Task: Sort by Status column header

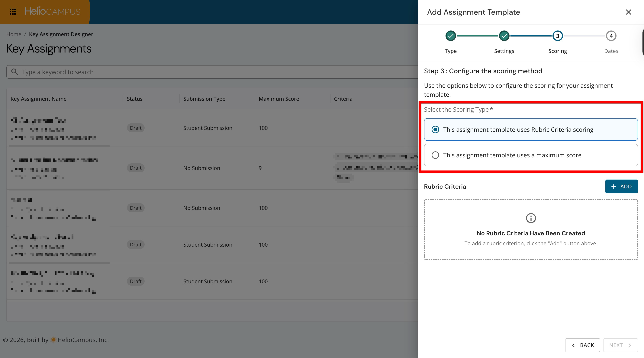Action: pos(134,99)
